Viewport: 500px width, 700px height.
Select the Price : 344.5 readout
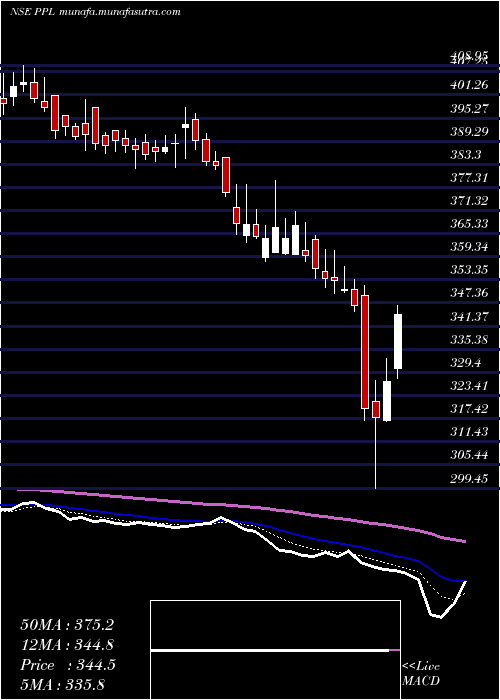point(68,665)
